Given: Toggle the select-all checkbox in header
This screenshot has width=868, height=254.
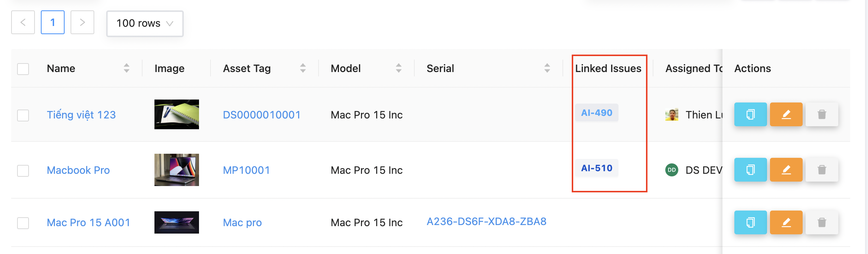Looking at the screenshot, I should [x=23, y=69].
